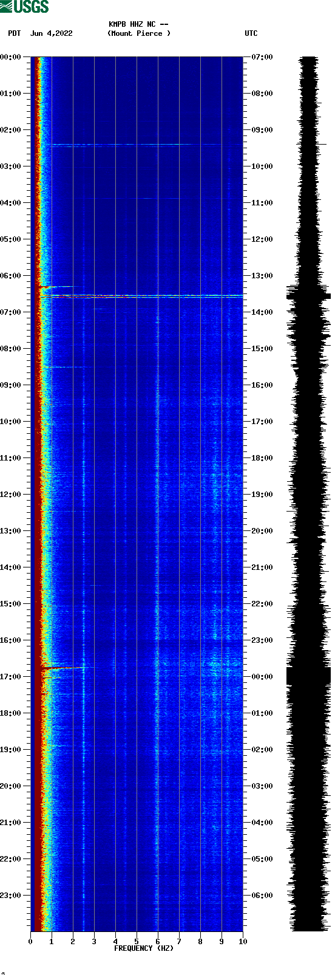Click the seismogram amplitude burst near 17:00 PDT
This screenshot has height=980, width=335.
[308, 676]
